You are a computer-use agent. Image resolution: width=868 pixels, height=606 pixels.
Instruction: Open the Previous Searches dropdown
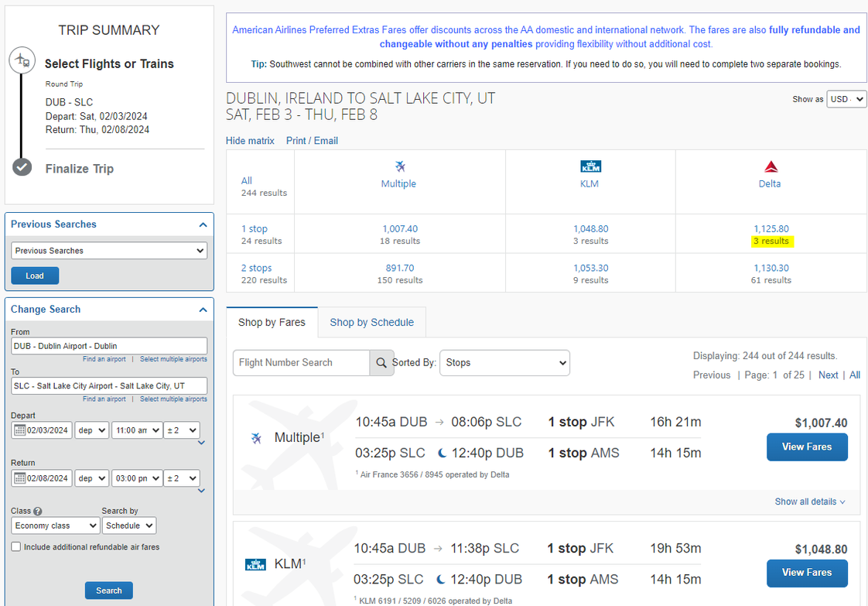(109, 251)
